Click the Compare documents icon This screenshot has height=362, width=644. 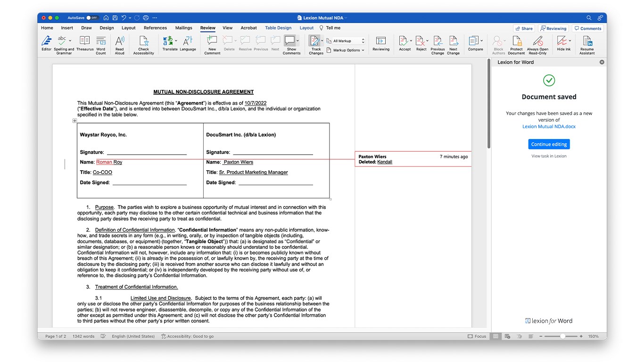[x=474, y=41]
